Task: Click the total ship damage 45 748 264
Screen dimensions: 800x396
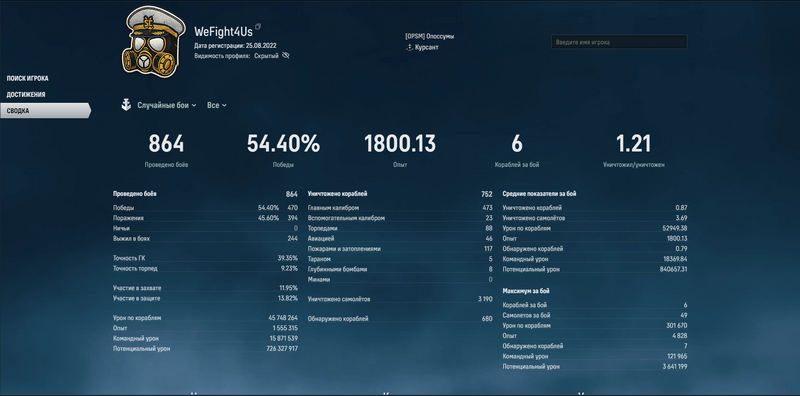Action: click(x=283, y=318)
